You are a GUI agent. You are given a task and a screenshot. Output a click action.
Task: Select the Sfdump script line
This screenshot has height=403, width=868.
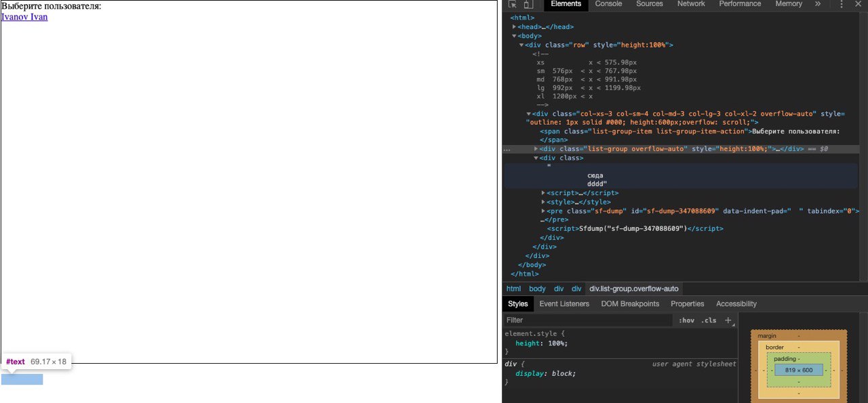635,229
